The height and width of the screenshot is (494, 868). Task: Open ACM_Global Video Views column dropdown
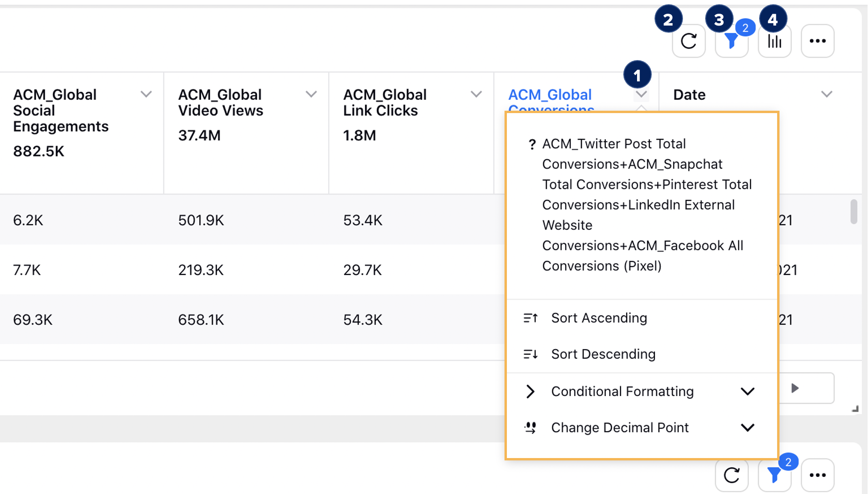point(311,94)
